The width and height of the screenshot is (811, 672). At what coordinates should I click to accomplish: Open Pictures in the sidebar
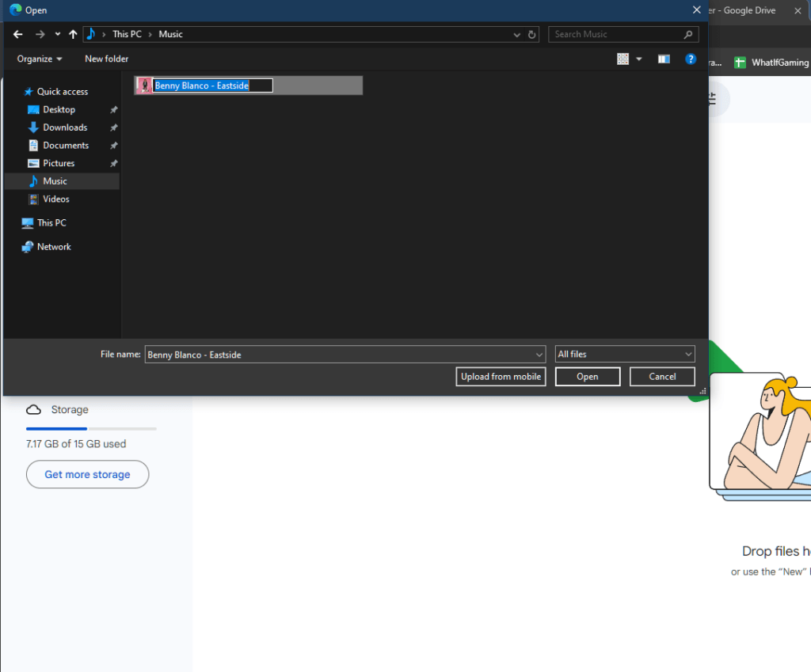tap(59, 163)
